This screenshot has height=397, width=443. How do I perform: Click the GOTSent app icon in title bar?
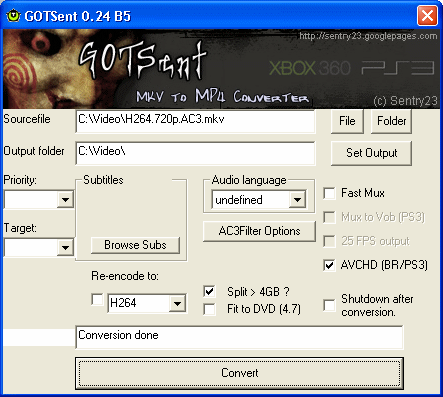pyautogui.click(x=13, y=16)
